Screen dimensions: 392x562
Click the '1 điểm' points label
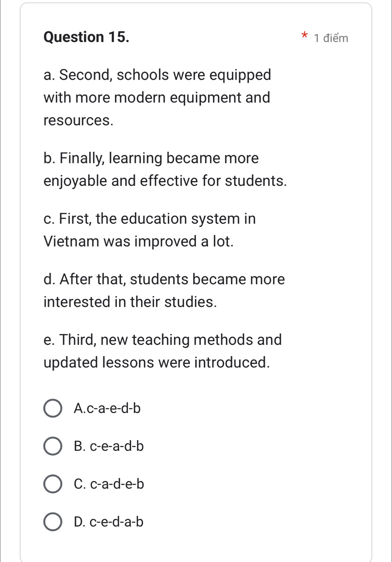click(x=331, y=38)
